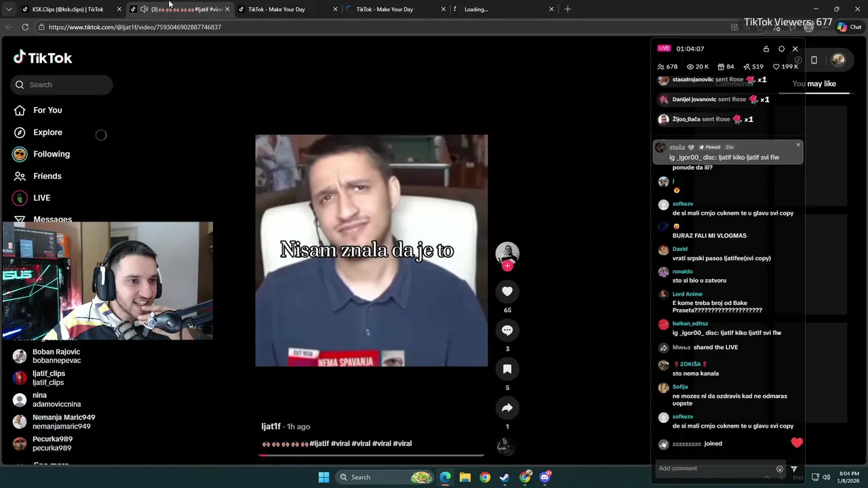868x488 pixels.
Task: Open live overlay settings gear
Action: tap(781, 49)
